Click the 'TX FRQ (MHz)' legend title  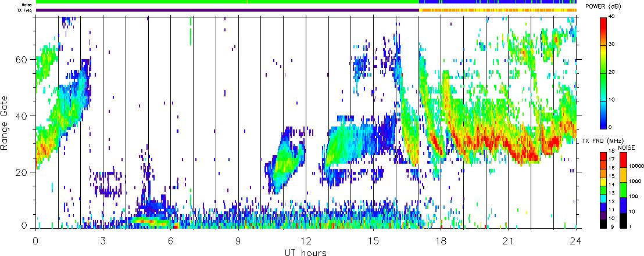pos(603,141)
